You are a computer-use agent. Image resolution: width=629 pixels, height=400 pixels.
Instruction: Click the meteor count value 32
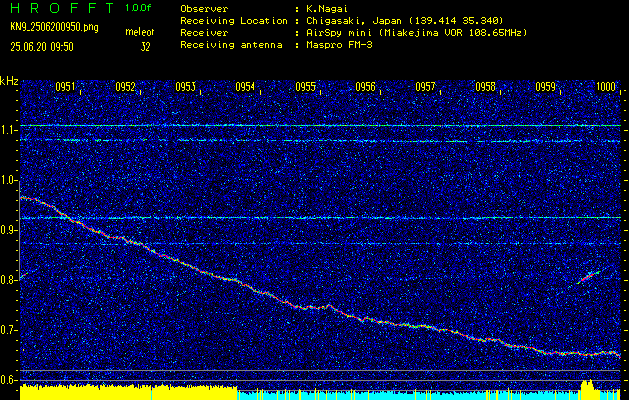[x=145, y=47]
